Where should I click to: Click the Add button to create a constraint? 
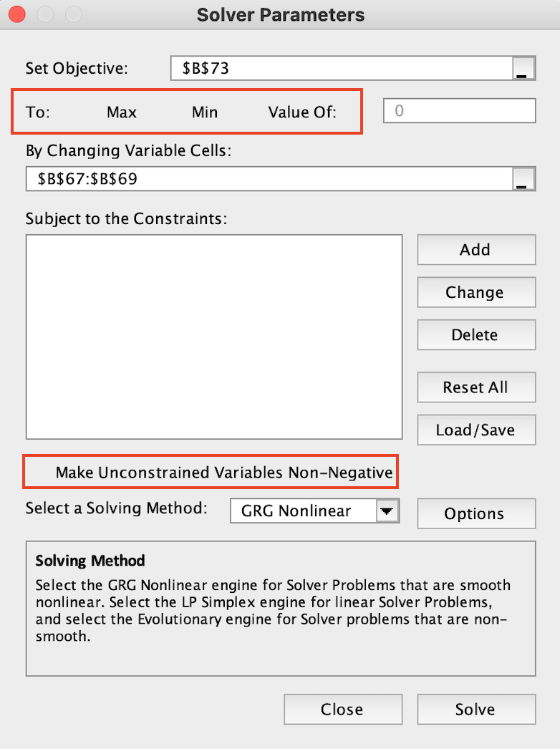tap(475, 249)
